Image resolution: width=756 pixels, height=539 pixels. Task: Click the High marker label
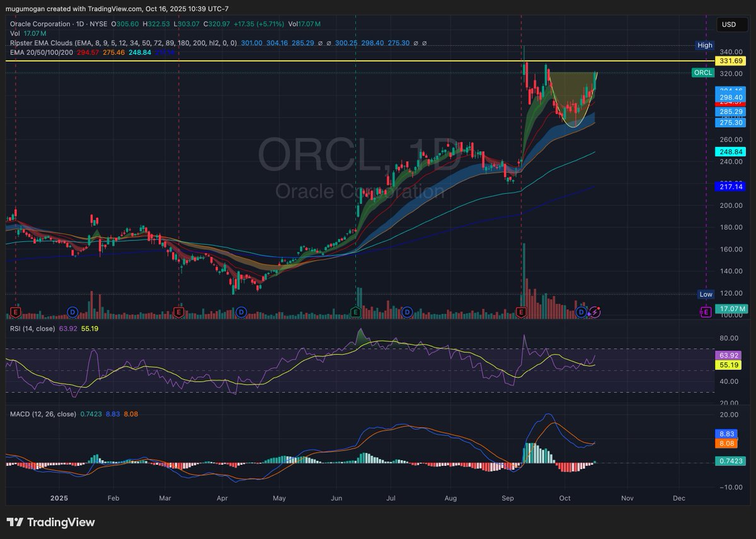point(704,45)
